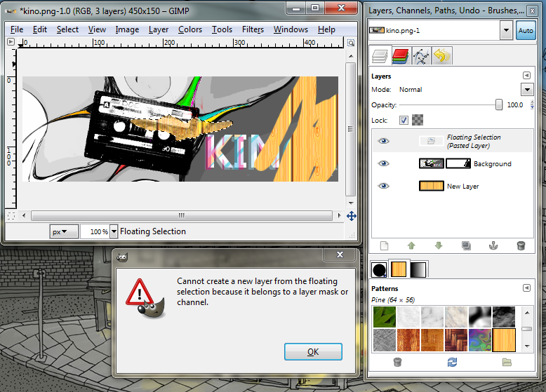Switch to the Channels tab icon
The width and height of the screenshot is (546, 392).
[400, 56]
